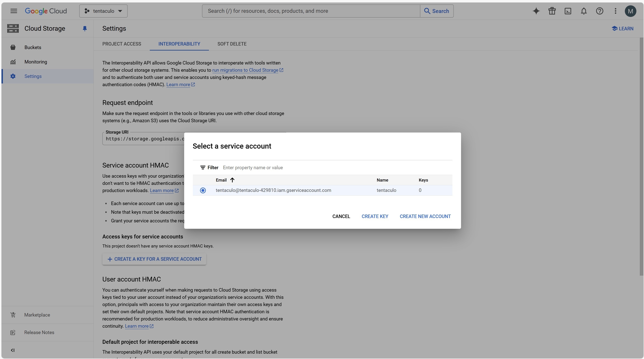Click the Filter funnel icon
Image resolution: width=644 pixels, height=359 pixels.
(203, 168)
